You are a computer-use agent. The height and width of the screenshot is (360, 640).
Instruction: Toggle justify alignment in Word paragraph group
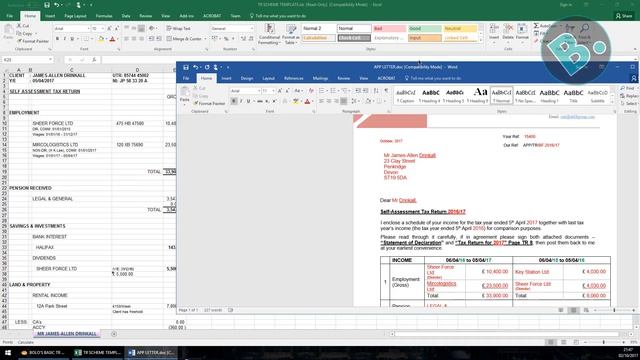[344, 101]
